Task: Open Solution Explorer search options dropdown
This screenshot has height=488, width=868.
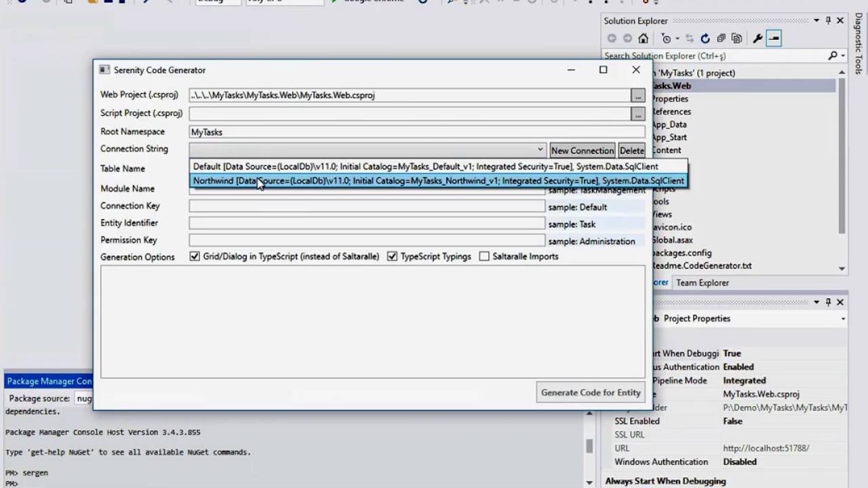Action: 843,56
